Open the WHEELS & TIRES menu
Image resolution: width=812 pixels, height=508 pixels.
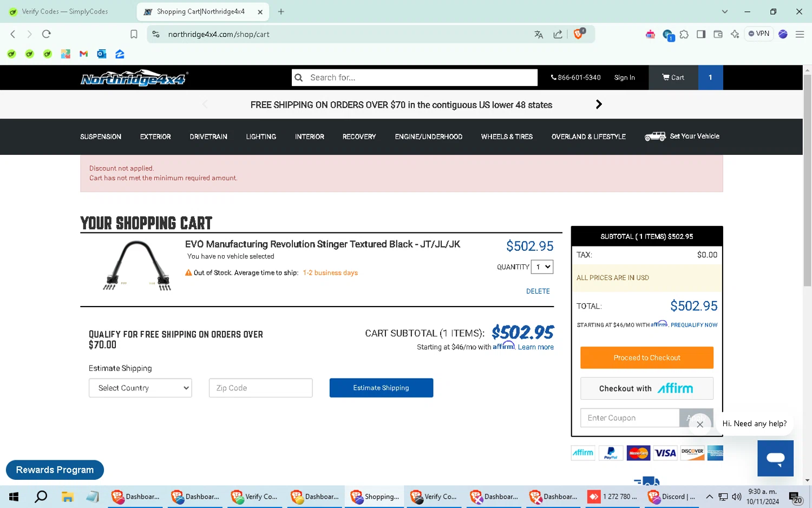click(x=507, y=136)
